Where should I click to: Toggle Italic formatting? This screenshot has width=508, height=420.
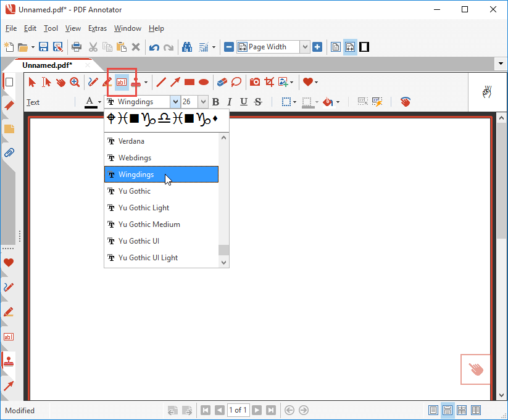coord(230,102)
